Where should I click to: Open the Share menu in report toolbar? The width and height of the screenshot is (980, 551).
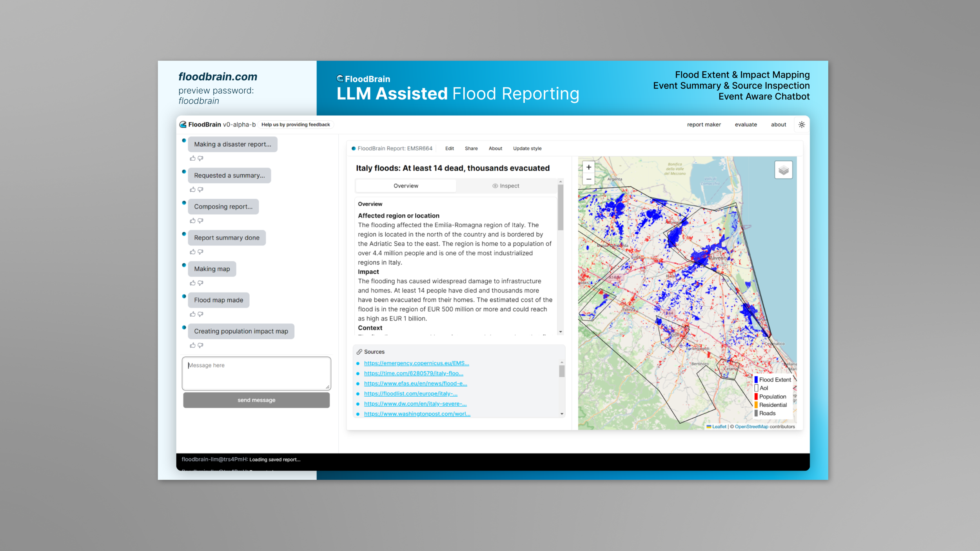click(471, 149)
